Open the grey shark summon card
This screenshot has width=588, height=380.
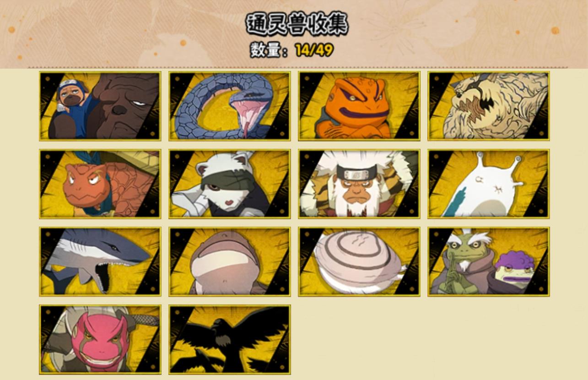[x=100, y=262]
